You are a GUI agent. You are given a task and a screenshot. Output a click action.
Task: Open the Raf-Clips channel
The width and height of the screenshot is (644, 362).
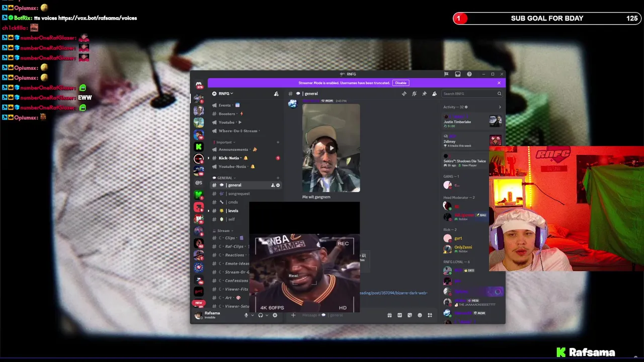tap(230, 246)
